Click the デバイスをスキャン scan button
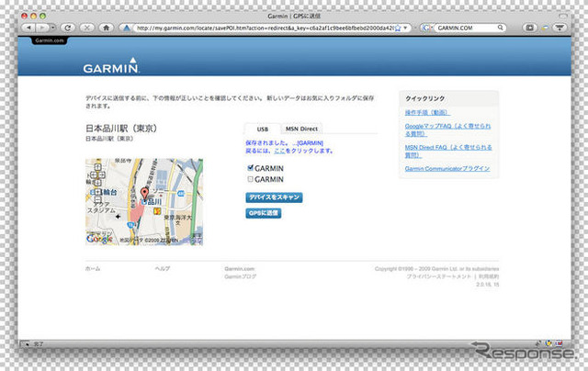Screen dimensions: 588x371 point(274,197)
